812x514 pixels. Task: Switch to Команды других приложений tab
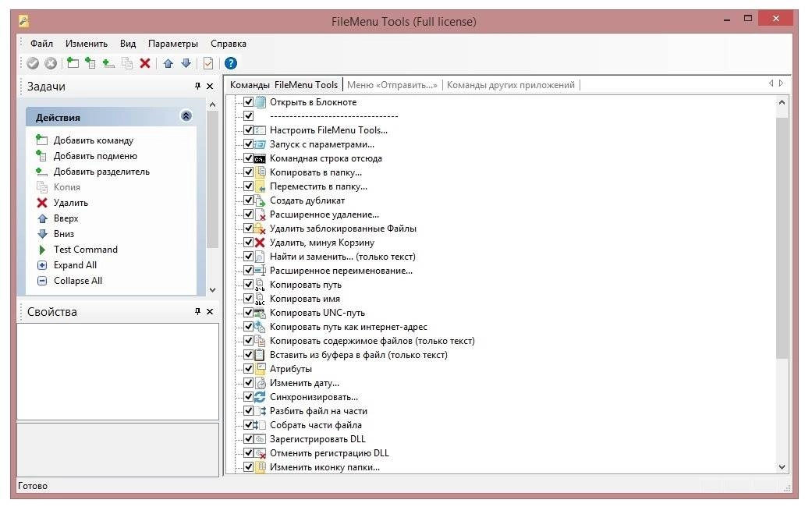511,85
